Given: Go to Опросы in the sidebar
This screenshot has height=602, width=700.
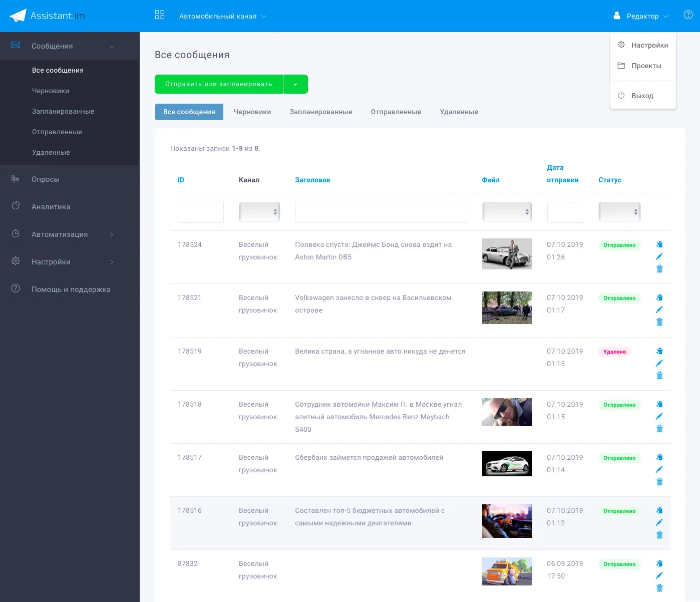Looking at the screenshot, I should click(46, 179).
